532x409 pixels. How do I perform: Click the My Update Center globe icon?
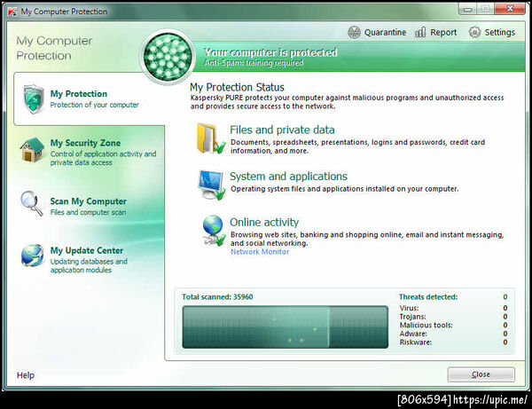pyautogui.click(x=32, y=256)
